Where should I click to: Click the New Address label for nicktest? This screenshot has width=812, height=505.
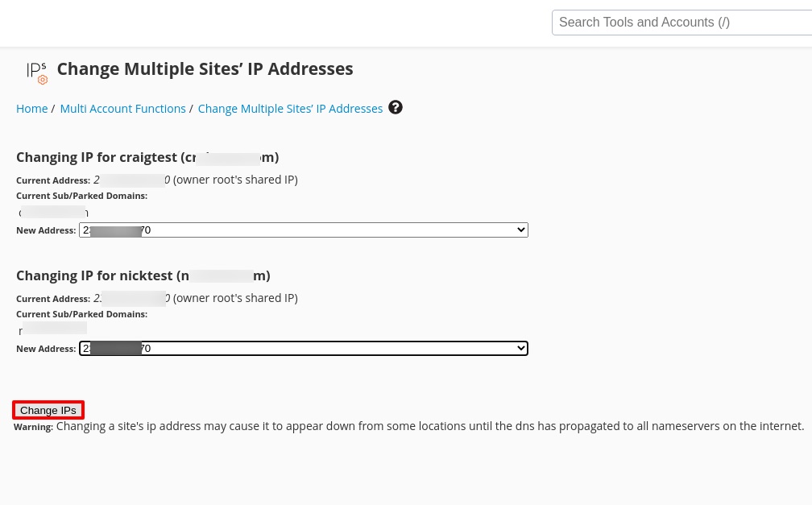point(46,349)
